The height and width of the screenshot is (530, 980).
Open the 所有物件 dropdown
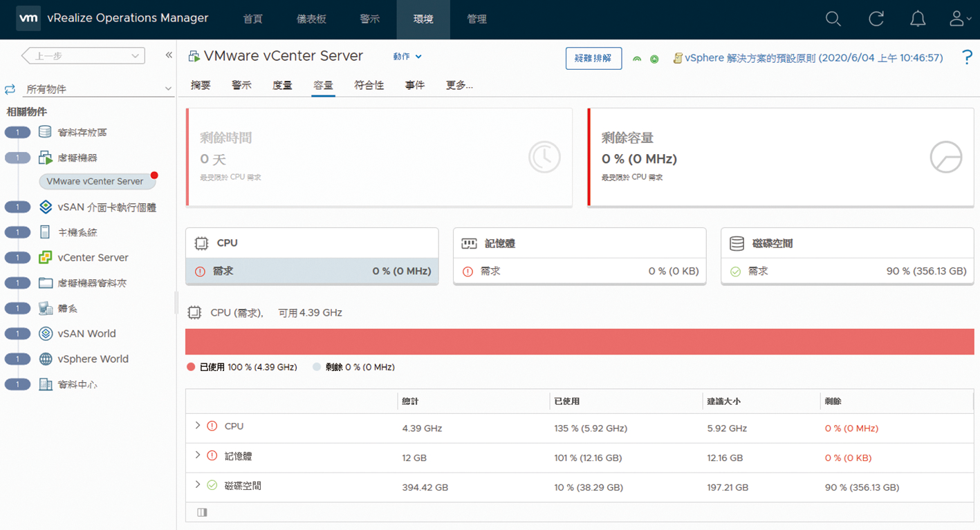pos(98,89)
